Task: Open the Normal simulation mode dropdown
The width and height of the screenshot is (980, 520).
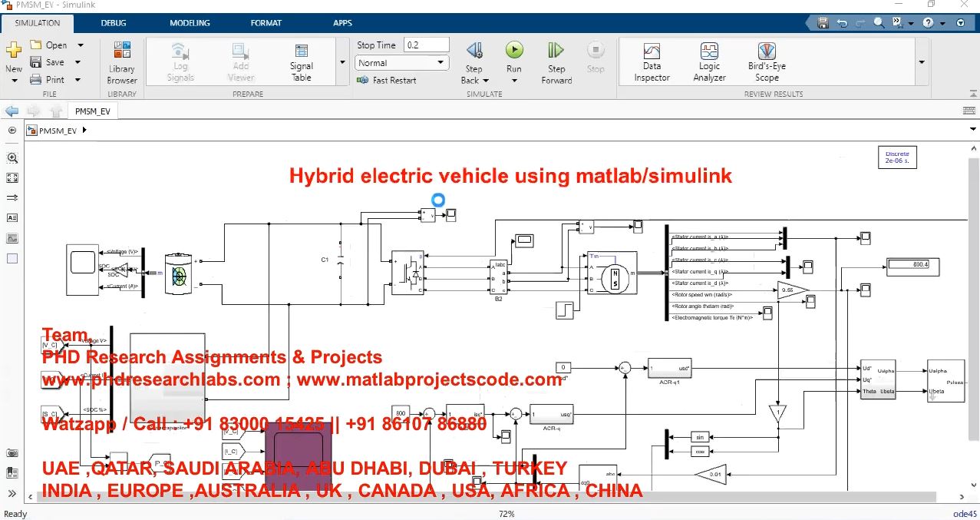Action: tap(402, 63)
